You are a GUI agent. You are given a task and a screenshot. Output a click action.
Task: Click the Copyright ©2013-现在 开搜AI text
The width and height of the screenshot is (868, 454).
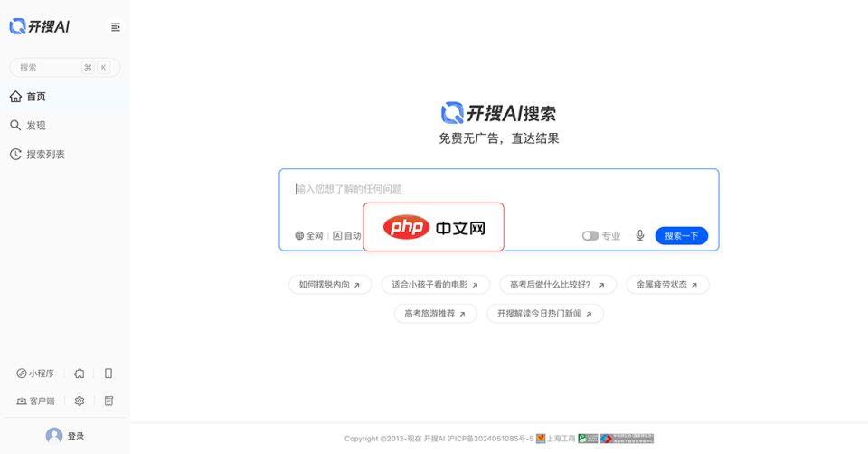(x=395, y=439)
